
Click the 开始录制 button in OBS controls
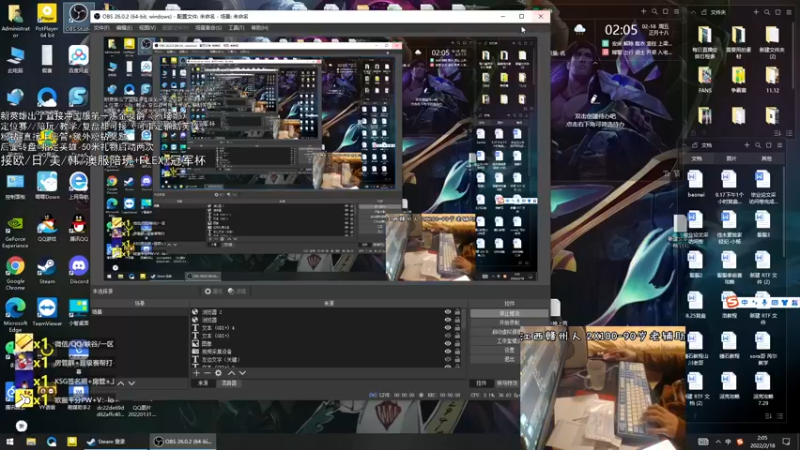click(509, 322)
